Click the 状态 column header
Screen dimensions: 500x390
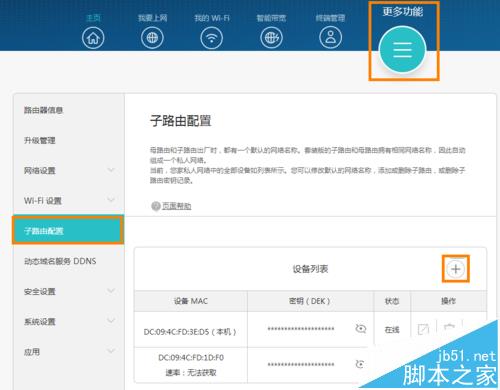click(392, 301)
